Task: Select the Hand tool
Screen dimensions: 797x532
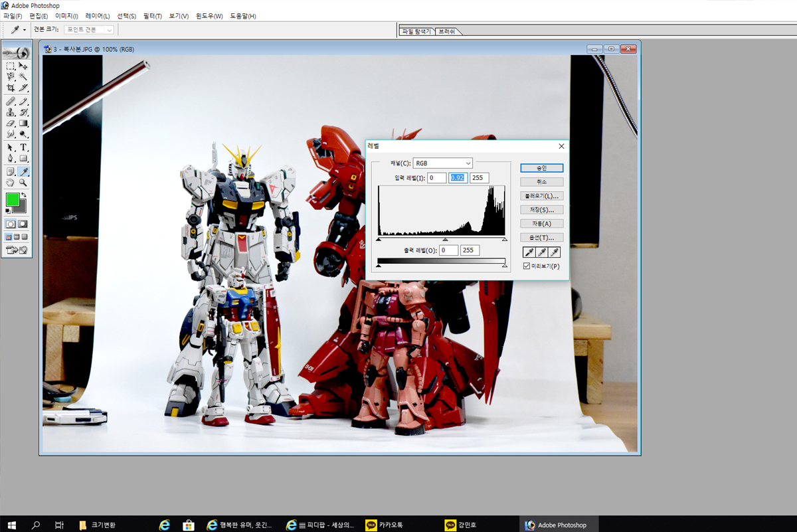Action: [x=11, y=183]
